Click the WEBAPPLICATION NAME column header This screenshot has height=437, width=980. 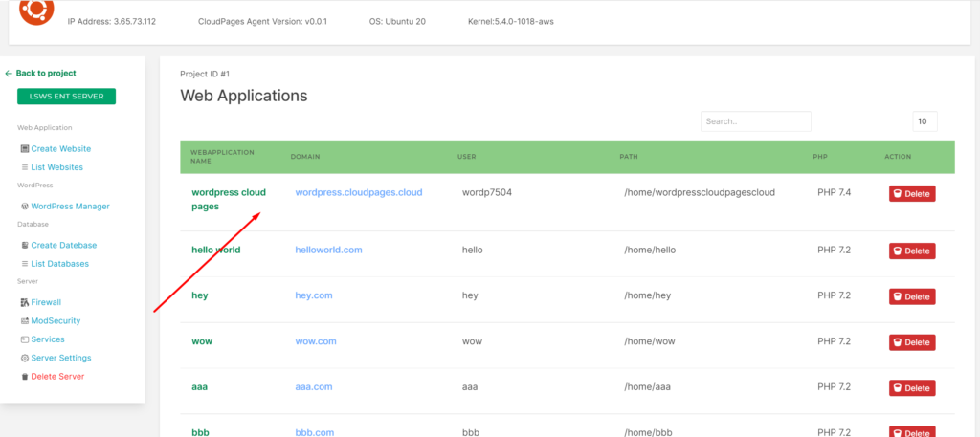222,156
